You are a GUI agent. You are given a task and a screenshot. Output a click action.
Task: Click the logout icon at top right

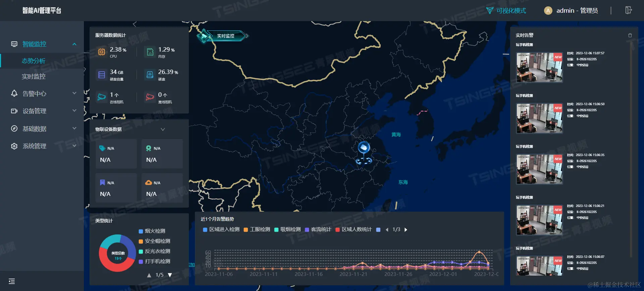coord(629,10)
